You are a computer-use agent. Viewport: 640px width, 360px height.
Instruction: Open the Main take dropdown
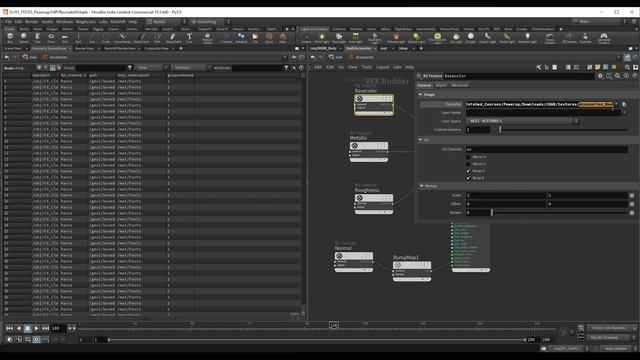[599, 21]
